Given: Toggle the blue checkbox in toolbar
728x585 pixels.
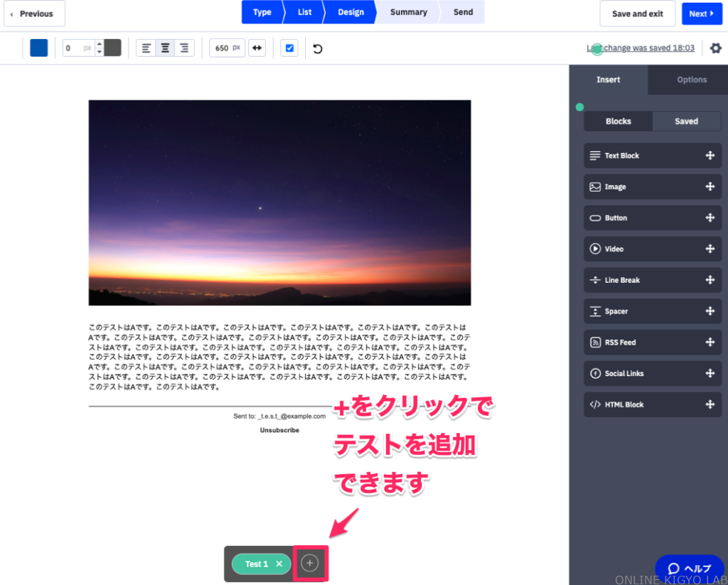Looking at the screenshot, I should 289,48.
